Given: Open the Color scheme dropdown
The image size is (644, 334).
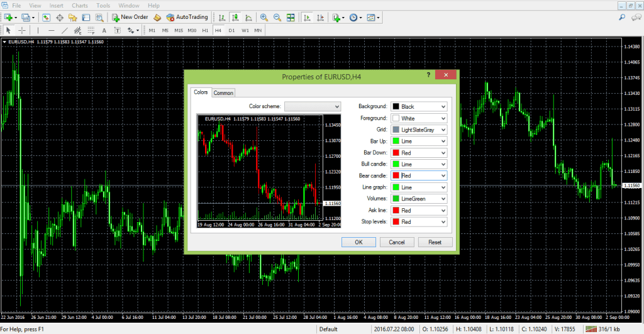Looking at the screenshot, I should pos(313,106).
